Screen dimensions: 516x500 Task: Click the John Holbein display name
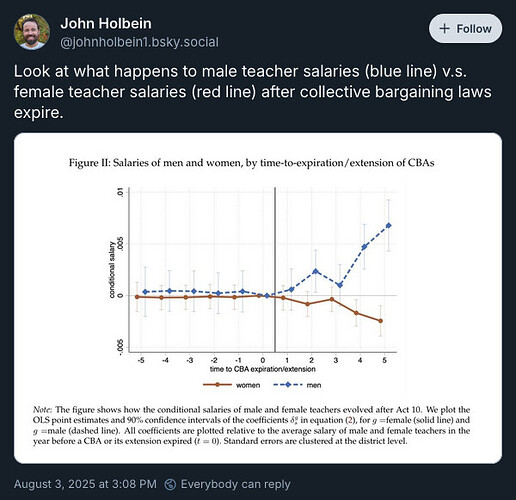[106, 23]
